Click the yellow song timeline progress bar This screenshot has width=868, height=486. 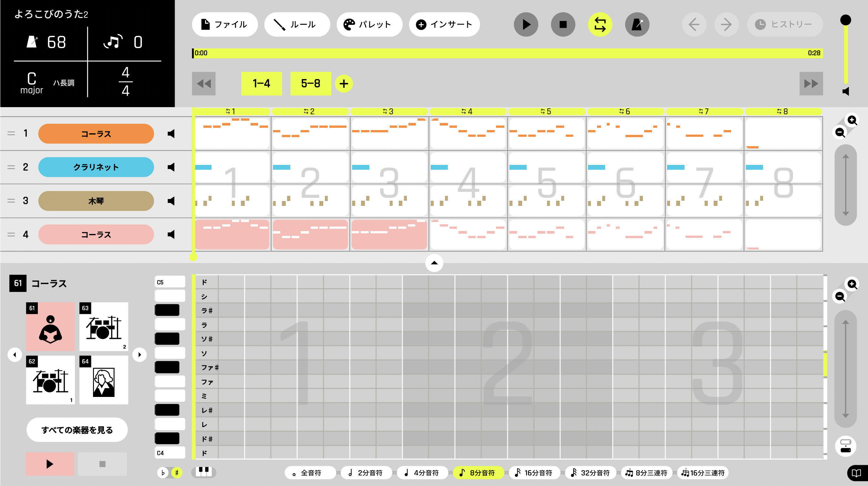[x=507, y=53]
